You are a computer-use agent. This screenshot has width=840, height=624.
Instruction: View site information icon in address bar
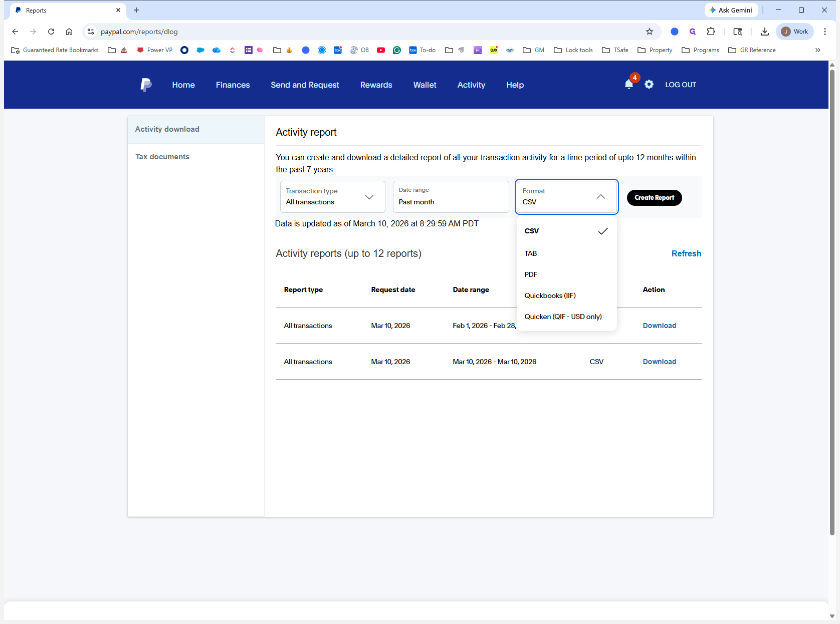[x=91, y=32]
